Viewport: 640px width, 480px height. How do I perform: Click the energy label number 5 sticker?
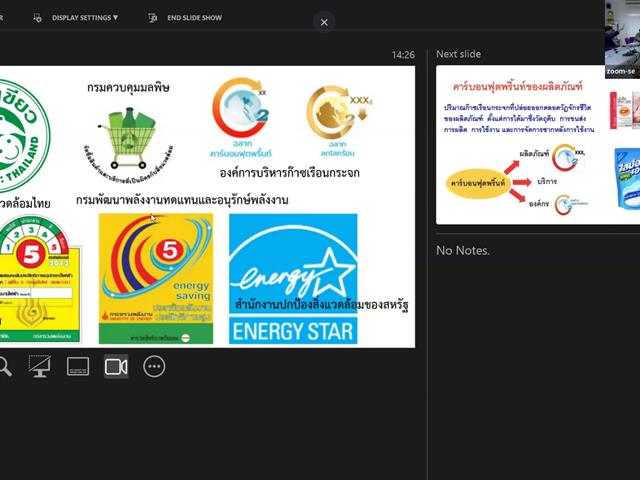(x=40, y=279)
